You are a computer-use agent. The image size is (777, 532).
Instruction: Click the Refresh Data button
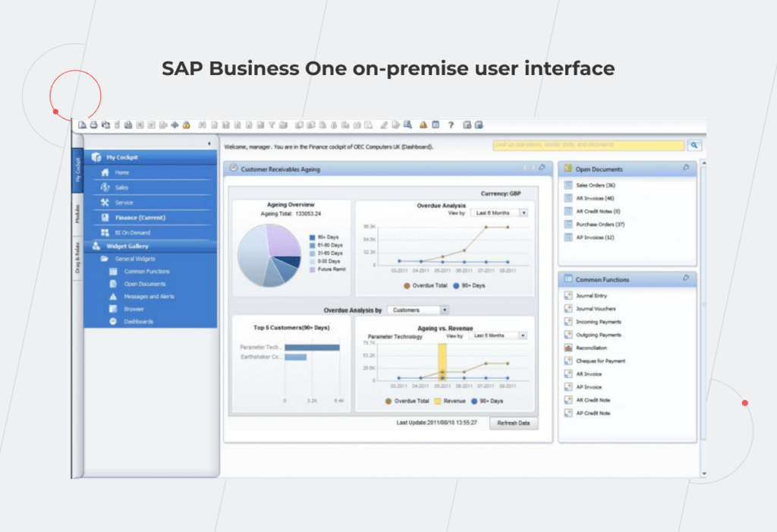pyautogui.click(x=514, y=423)
